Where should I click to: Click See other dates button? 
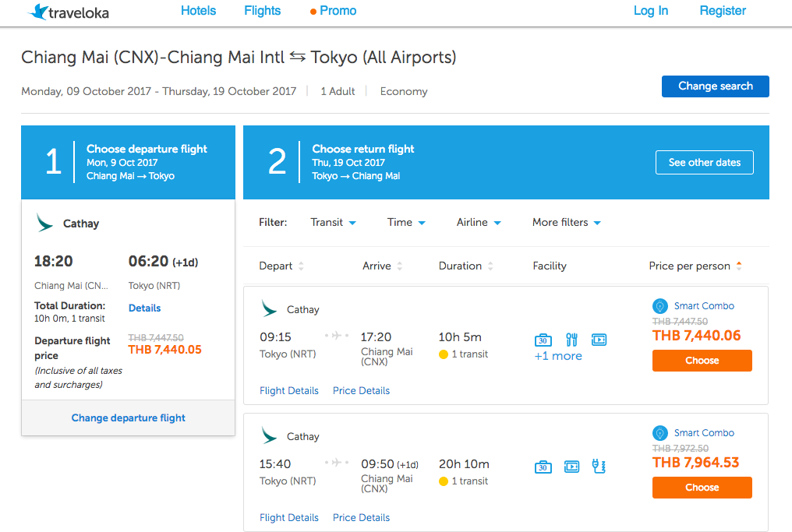[x=705, y=163]
